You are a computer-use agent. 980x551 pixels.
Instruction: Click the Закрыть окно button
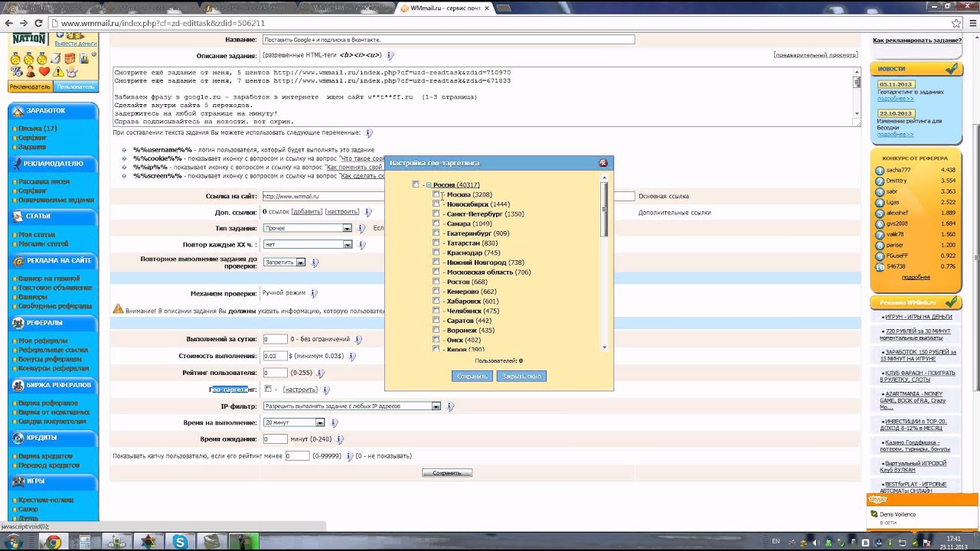click(521, 377)
